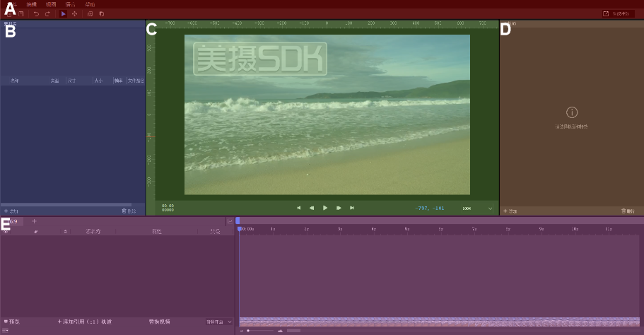Open the 100% zoom dropdown under the preview
Image resolution: width=644 pixels, height=335 pixels.
pos(477,208)
